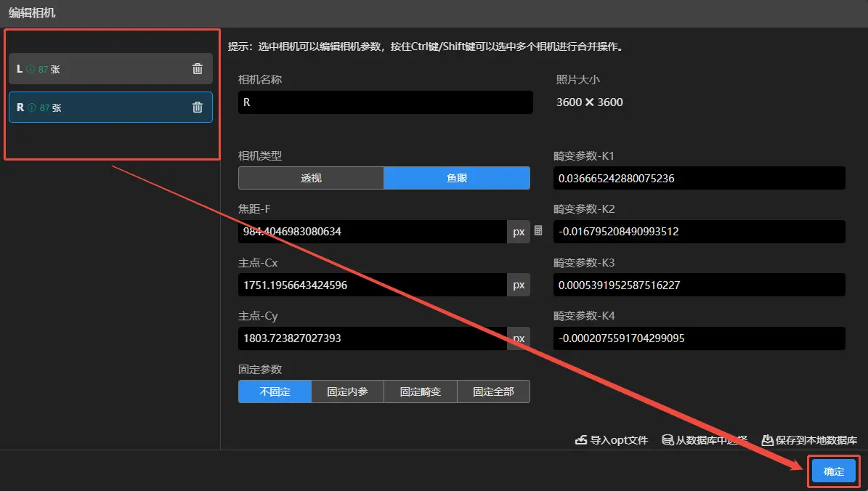868x491 pixels.
Task: Delete camera L with its trash icon
Action: pos(197,69)
